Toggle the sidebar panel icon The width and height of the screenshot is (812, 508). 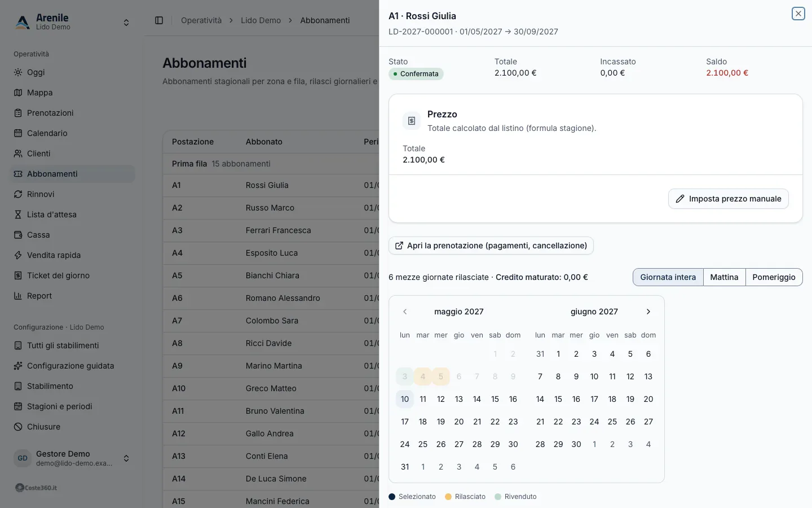pyautogui.click(x=159, y=20)
